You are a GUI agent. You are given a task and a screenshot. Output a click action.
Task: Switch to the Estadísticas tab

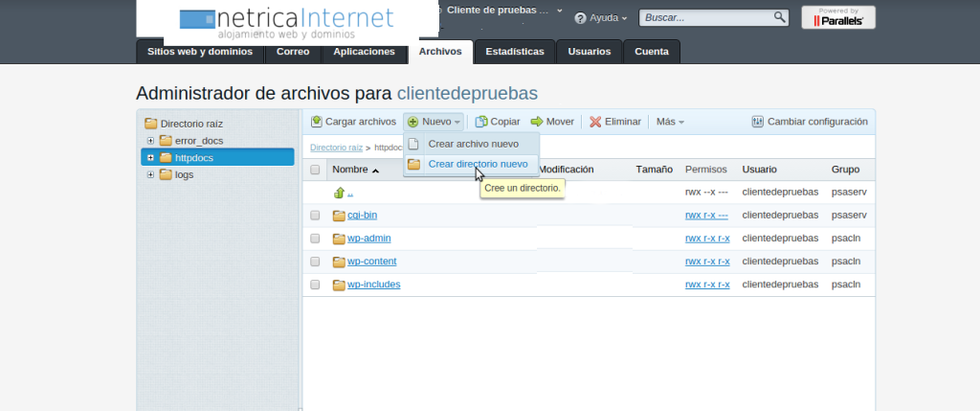coord(515,52)
